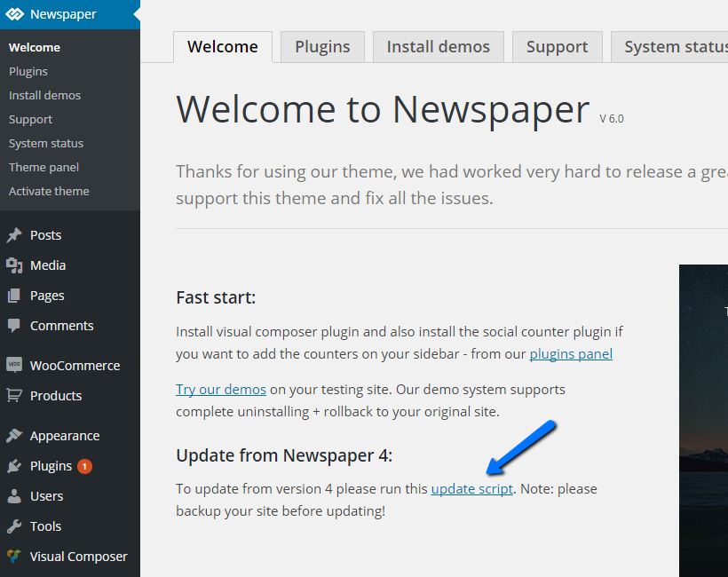Open the Products menu item
The height and width of the screenshot is (577, 728).
pyautogui.click(x=70, y=396)
